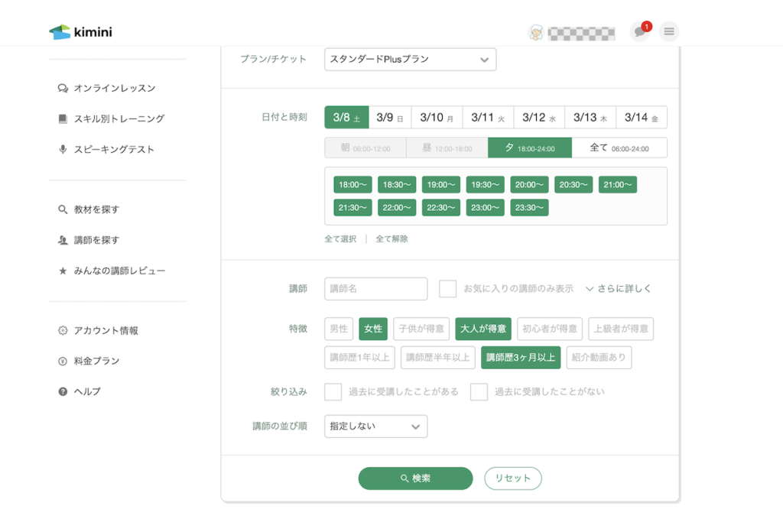Select the 3/14 Friday date tab
This screenshot has height=532, width=783.
(x=642, y=117)
